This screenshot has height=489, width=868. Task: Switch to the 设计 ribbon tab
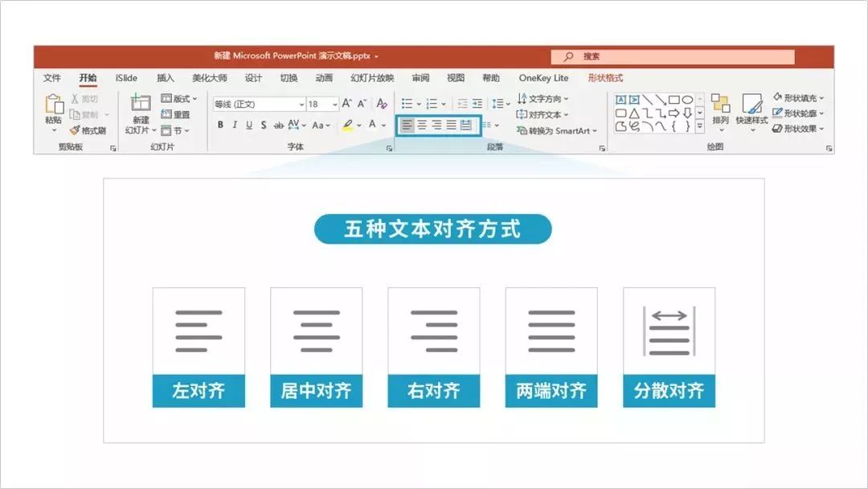[252, 78]
